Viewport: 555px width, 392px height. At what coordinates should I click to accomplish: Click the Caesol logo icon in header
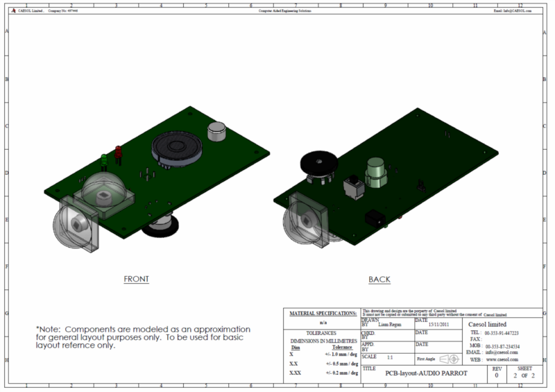(x=13, y=10)
